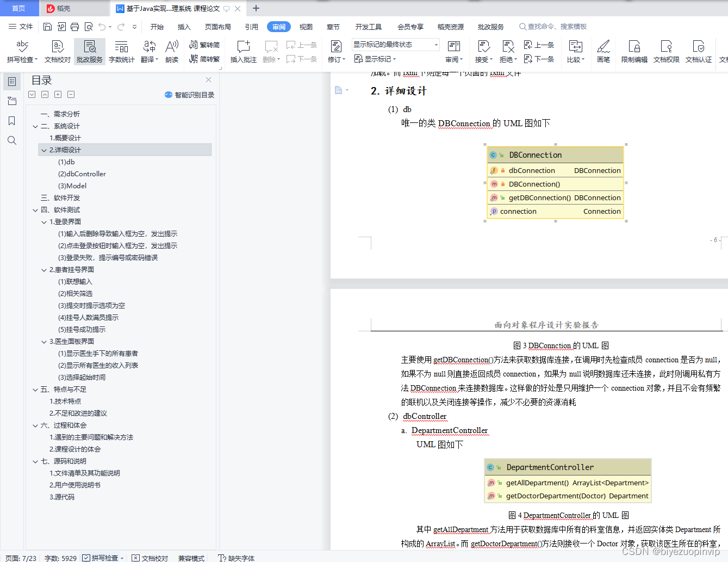Click the print icon in quick access bar

(74, 27)
